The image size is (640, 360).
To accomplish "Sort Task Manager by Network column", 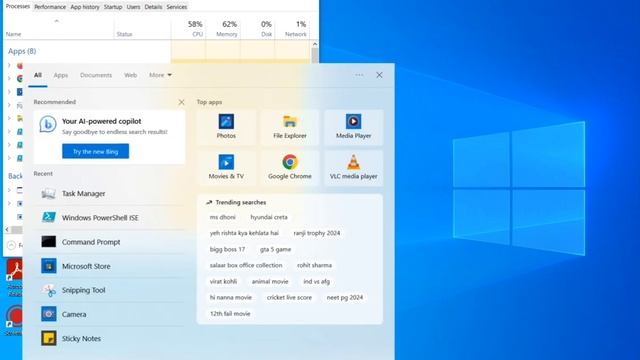I will (x=292, y=29).
